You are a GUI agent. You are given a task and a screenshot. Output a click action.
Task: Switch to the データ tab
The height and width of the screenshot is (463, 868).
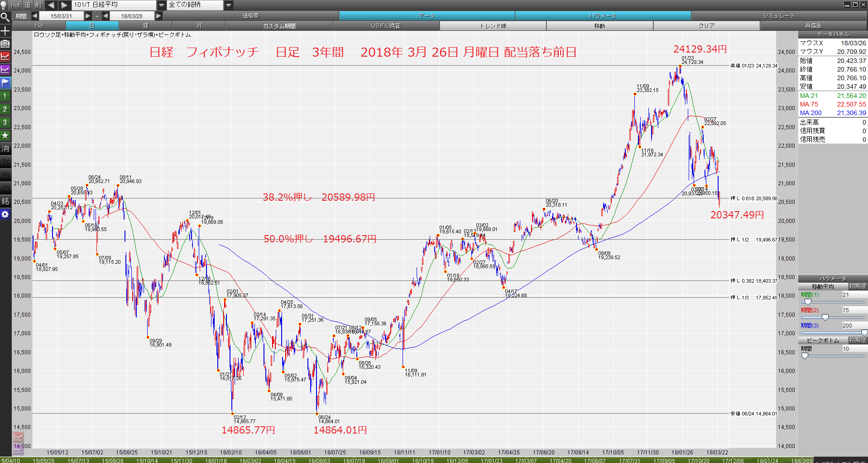pyautogui.click(x=427, y=16)
